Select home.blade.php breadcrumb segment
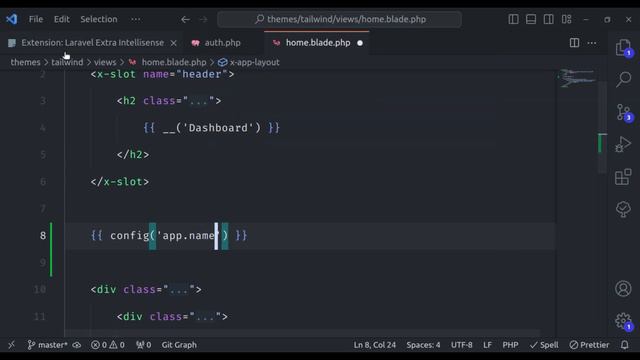The image size is (640, 360). 174,62
